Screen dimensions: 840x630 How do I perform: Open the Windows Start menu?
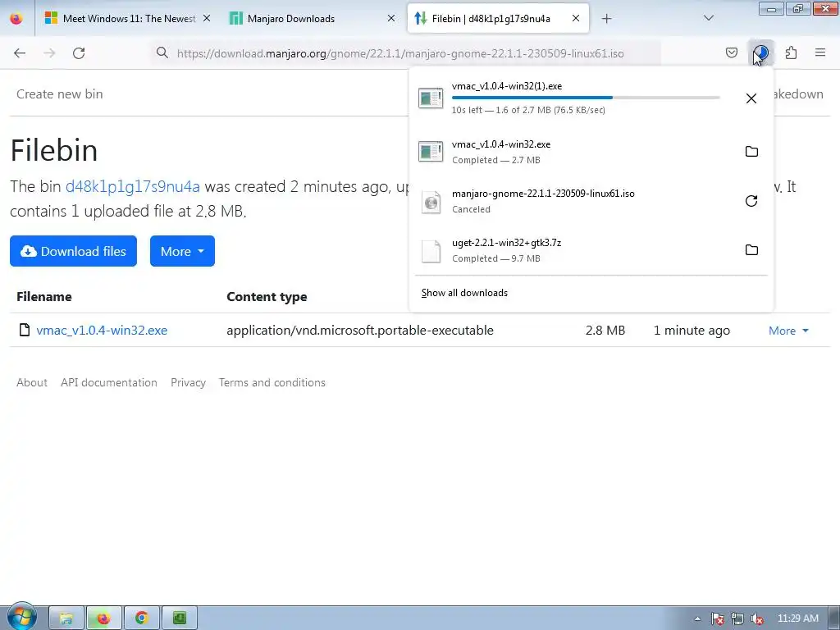(x=21, y=617)
